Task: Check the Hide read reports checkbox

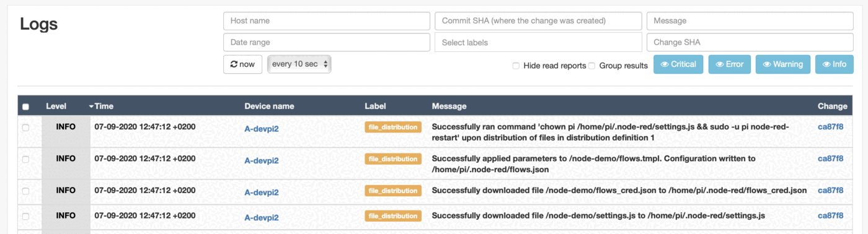Action: (516, 66)
